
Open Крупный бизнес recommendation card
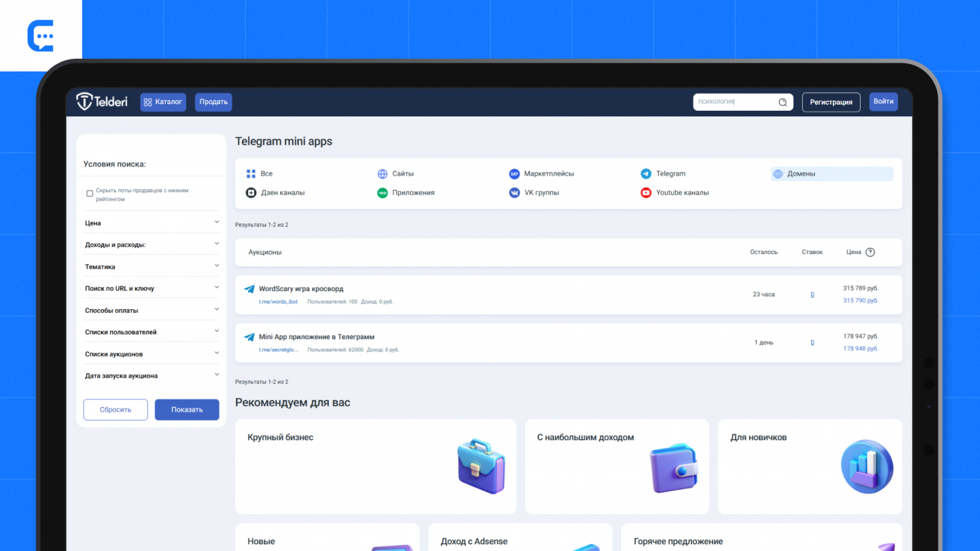click(375, 467)
